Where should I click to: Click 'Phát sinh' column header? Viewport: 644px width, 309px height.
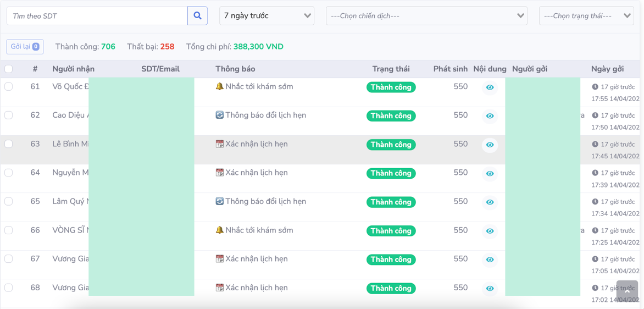point(451,69)
